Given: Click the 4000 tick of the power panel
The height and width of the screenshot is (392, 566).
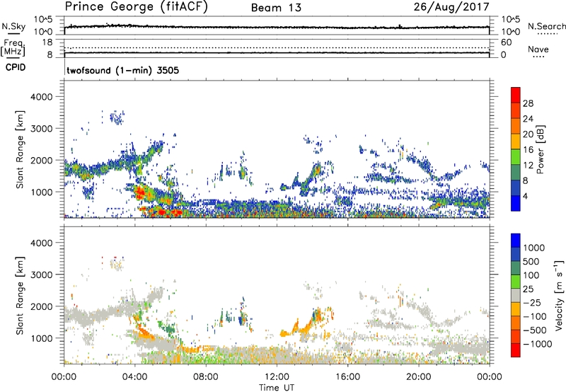Looking at the screenshot, I should pos(41,97).
